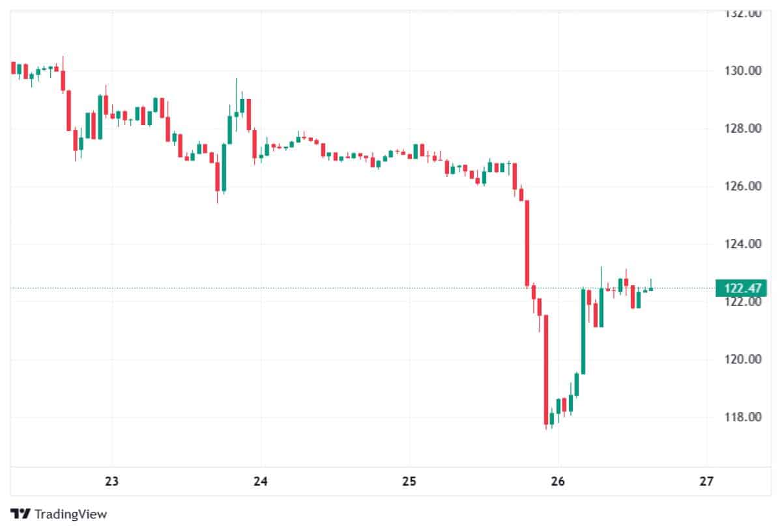Screen dimensions: 782x532
Task: Select the 118.00 price axis label
Action: (x=744, y=417)
